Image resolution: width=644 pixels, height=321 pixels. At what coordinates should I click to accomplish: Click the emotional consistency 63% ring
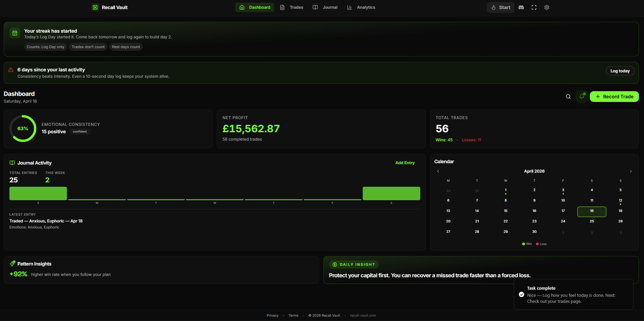click(23, 129)
